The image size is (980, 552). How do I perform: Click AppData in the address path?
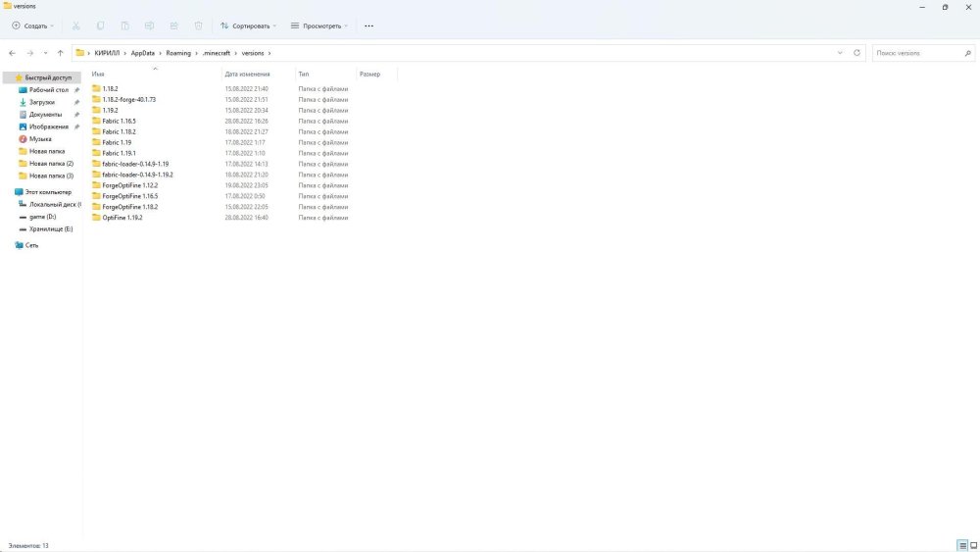pos(142,53)
